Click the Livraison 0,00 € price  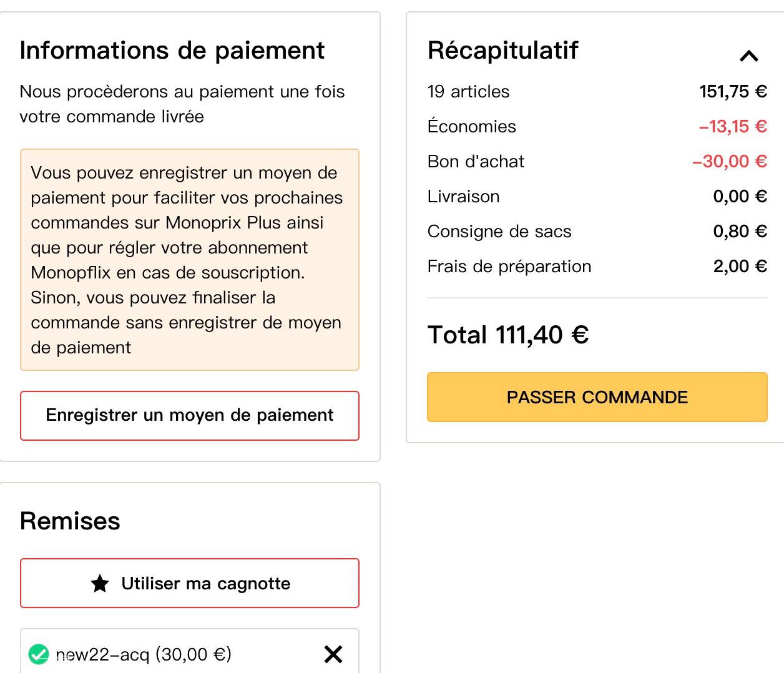pyautogui.click(x=740, y=197)
